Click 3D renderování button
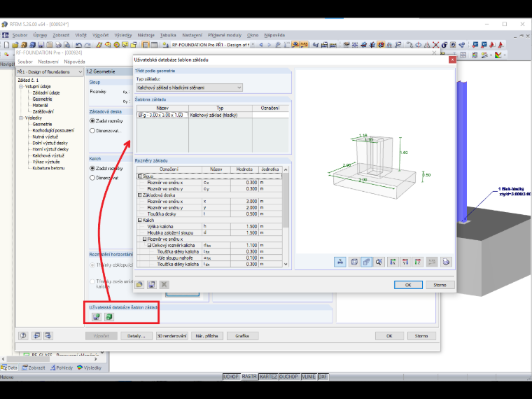The image size is (532, 399). [x=172, y=336]
